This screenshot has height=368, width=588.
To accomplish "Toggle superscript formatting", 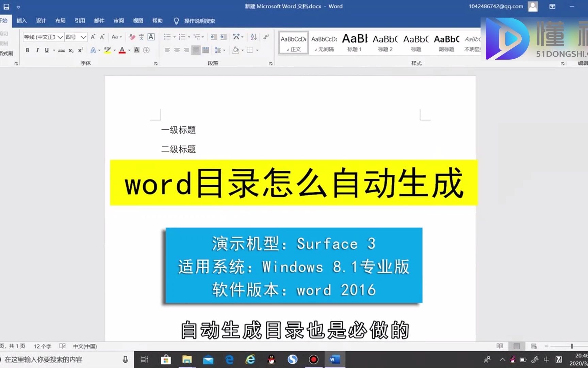I will [x=80, y=50].
